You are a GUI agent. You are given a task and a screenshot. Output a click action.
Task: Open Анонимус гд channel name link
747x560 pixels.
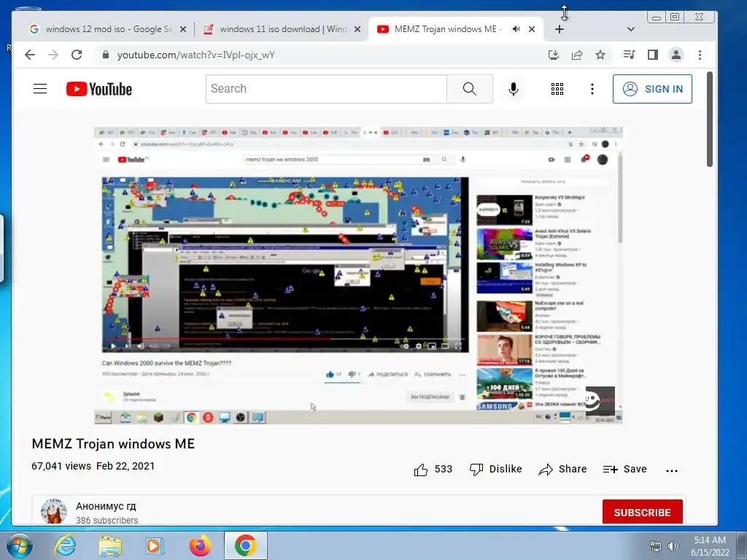tap(106, 506)
